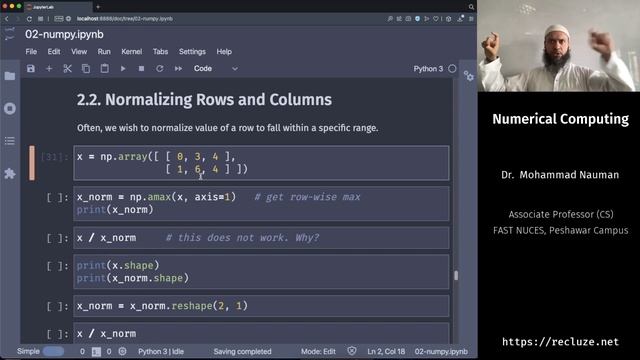This screenshot has width=640, height=360.
Task: Click the browser heart icon in toolbar
Action: (436, 19)
